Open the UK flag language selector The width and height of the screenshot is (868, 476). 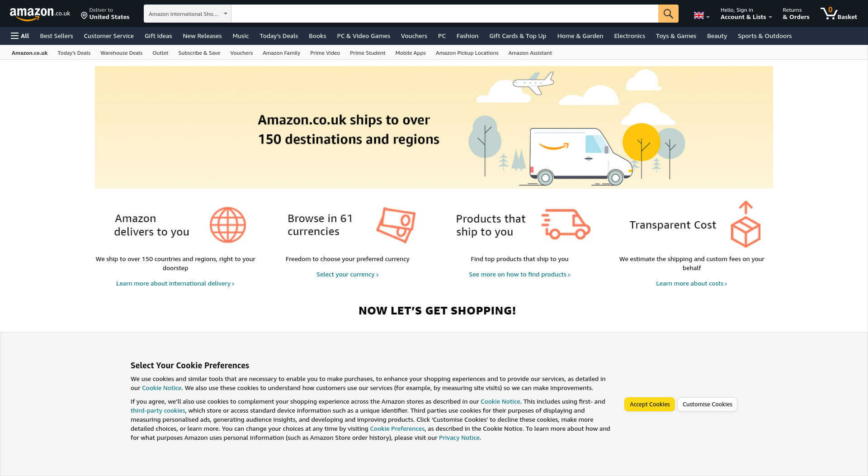702,16
